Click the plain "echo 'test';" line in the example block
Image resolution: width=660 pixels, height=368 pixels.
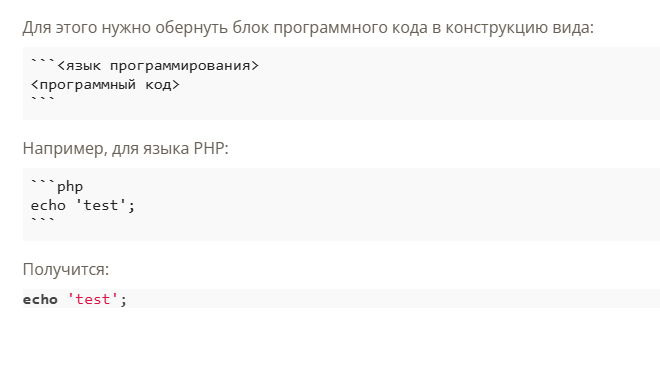[x=83, y=205]
